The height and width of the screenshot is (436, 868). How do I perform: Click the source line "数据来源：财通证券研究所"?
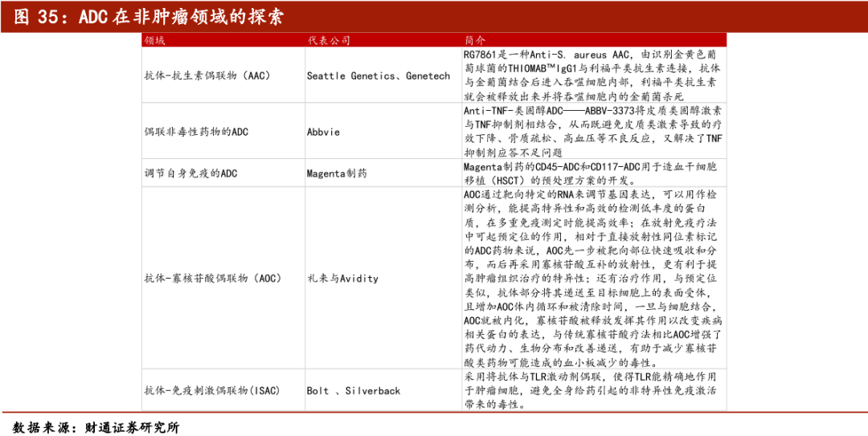96,427
